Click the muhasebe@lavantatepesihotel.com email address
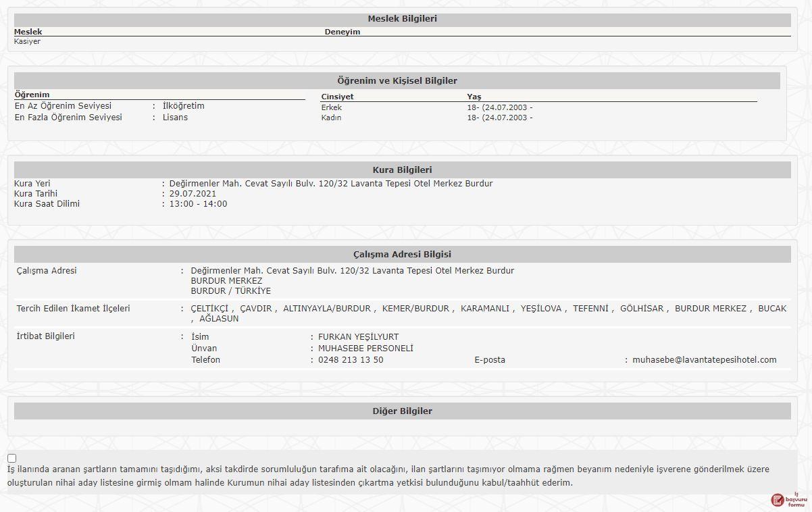The image size is (812, 512). tap(704, 360)
